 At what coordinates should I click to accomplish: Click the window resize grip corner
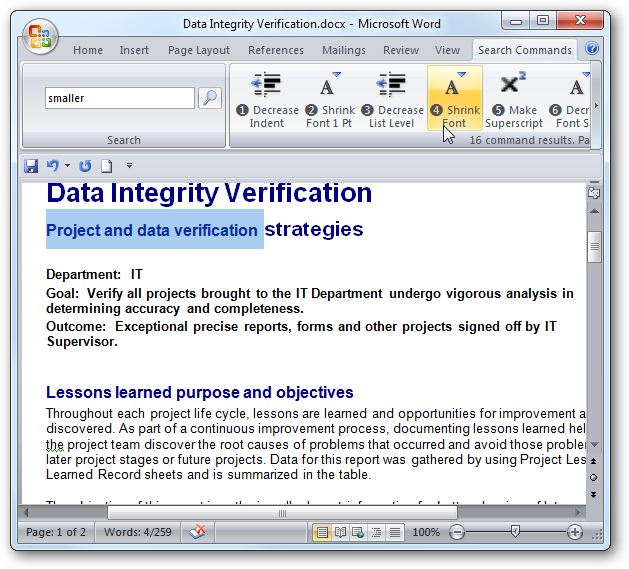(x=597, y=535)
